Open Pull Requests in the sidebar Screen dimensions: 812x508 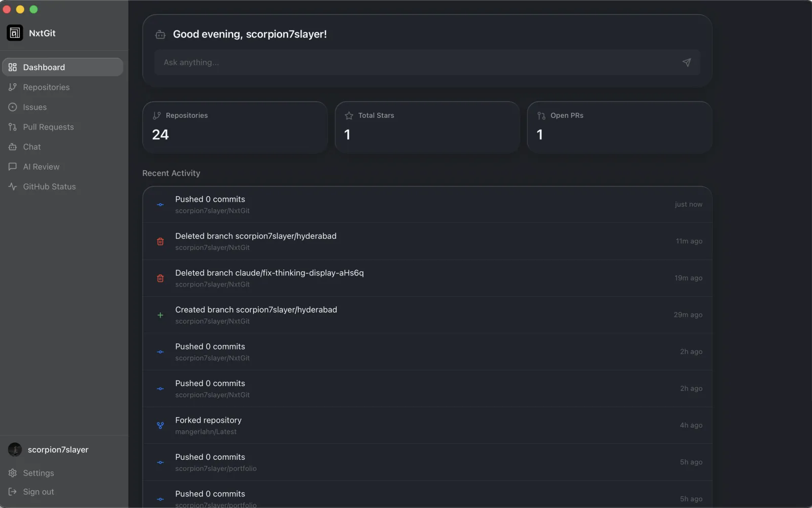(63, 127)
